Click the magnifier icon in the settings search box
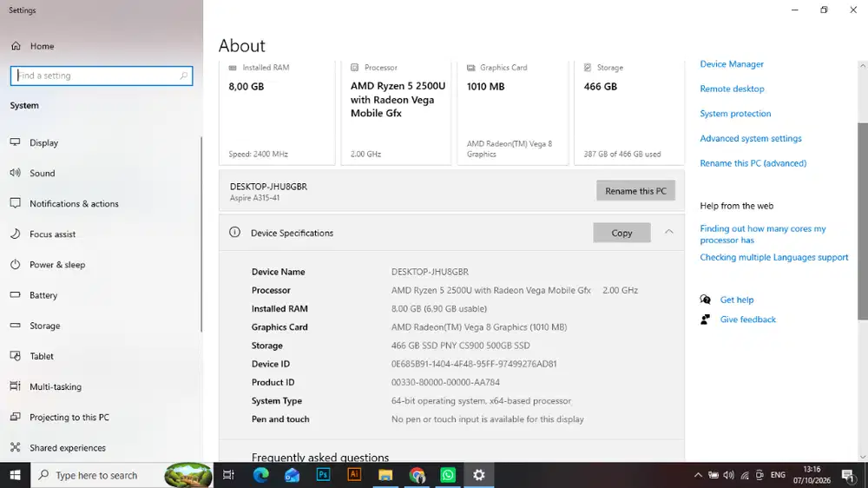868x488 pixels. [184, 76]
